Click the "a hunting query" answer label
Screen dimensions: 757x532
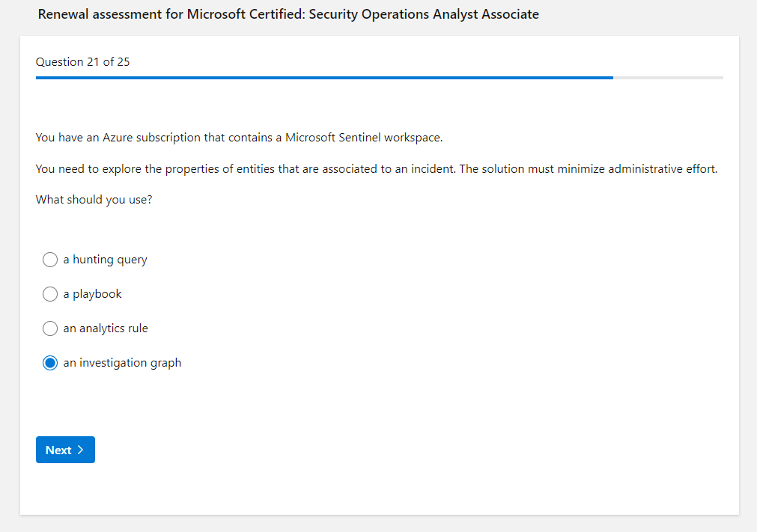105,260
